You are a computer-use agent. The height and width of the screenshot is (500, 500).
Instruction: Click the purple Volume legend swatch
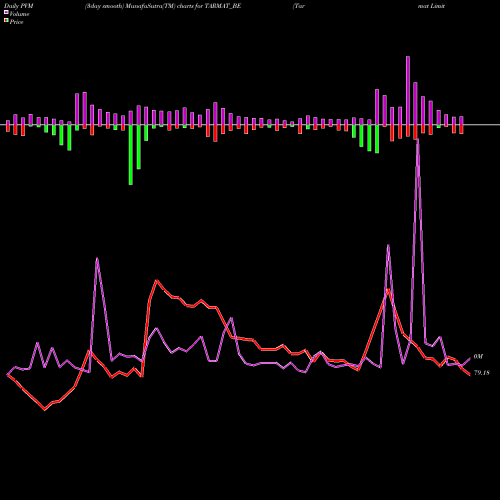pos(6,12)
